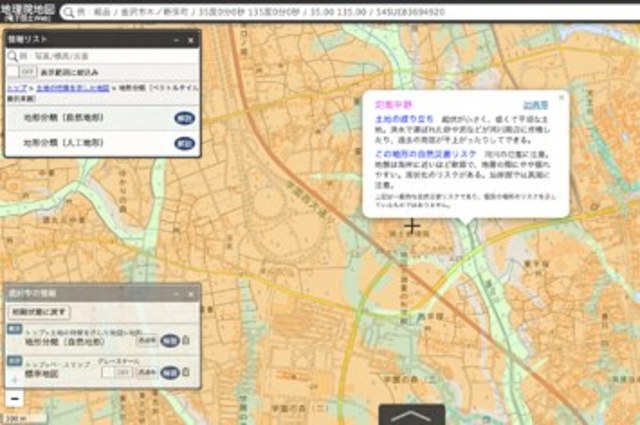
Task: Expand the bottom panel with up chevron
Action: pos(404,415)
